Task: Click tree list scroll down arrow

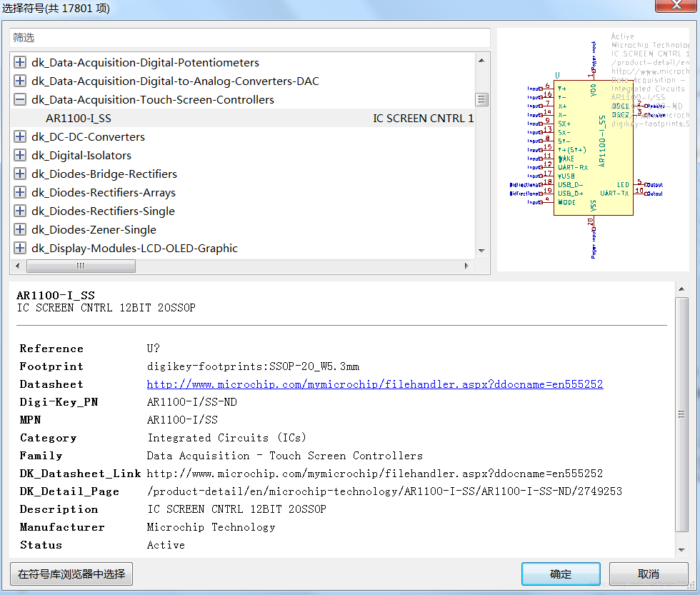Action: pos(481,251)
